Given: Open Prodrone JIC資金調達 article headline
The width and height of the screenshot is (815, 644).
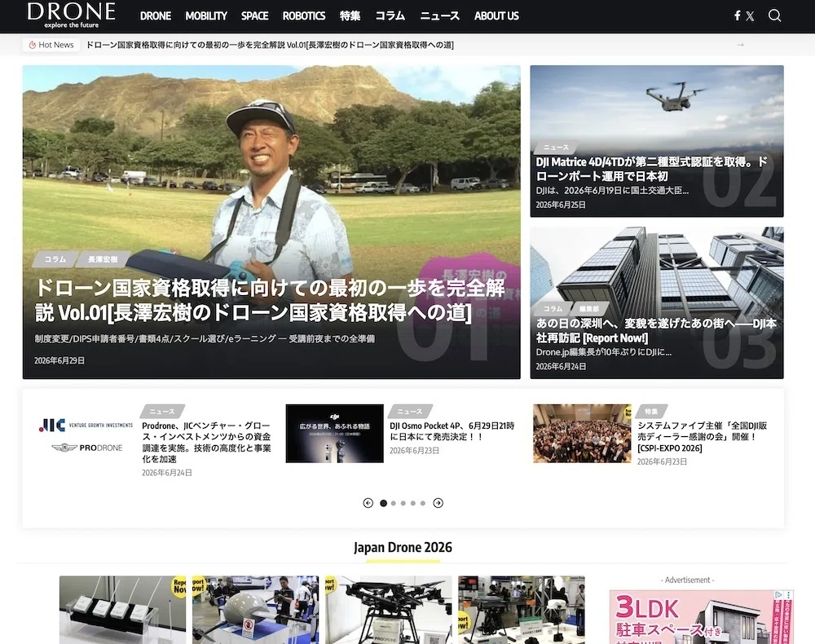Looking at the screenshot, I should [206, 443].
